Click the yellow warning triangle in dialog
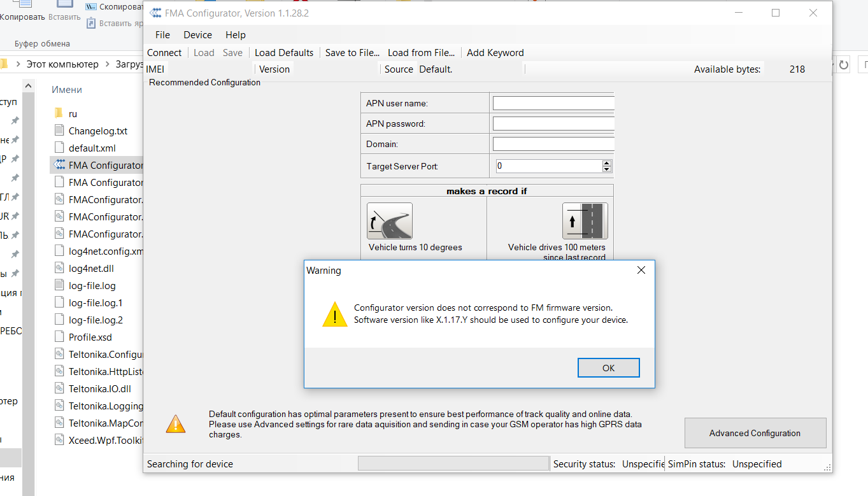868x496 pixels. (x=334, y=315)
